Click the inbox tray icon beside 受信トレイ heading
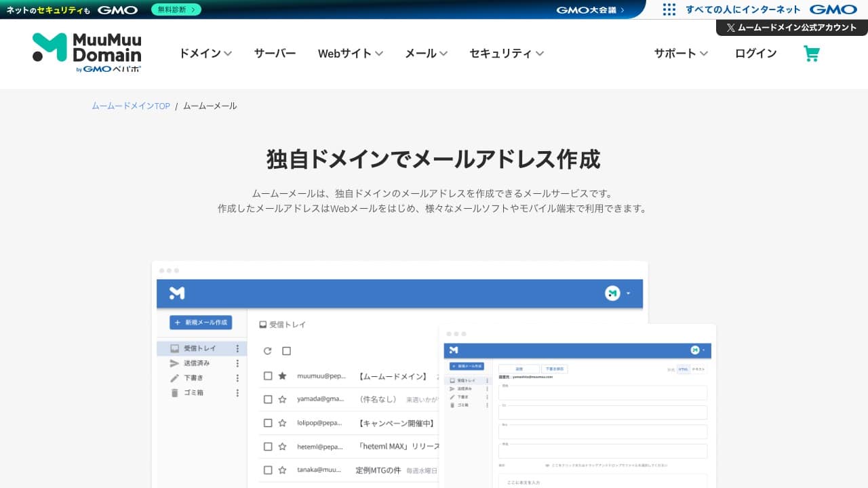The width and height of the screenshot is (868, 488). (x=263, y=325)
